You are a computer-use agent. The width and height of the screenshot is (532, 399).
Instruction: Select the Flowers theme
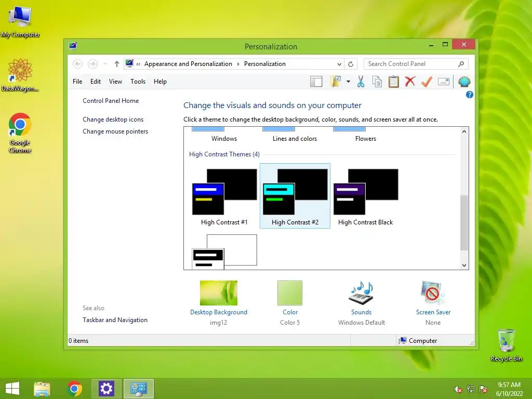click(365, 138)
